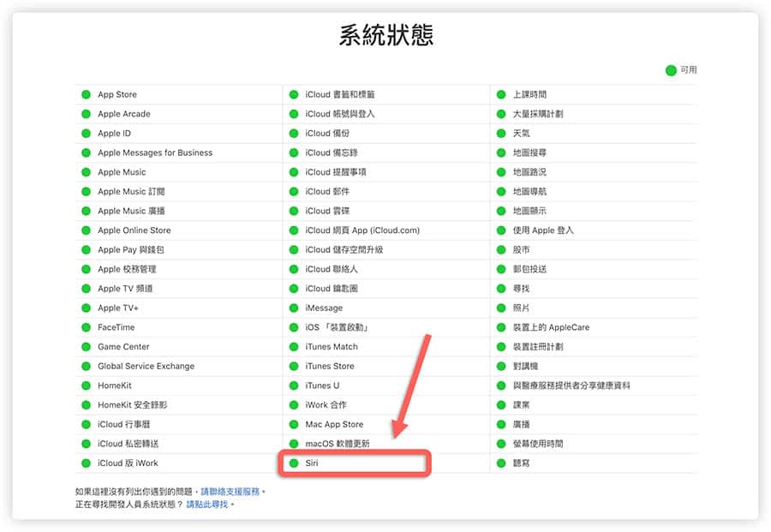Screen dimensions: 771x532
Task: Click the green dot next to iMessage
Action: pyautogui.click(x=294, y=308)
